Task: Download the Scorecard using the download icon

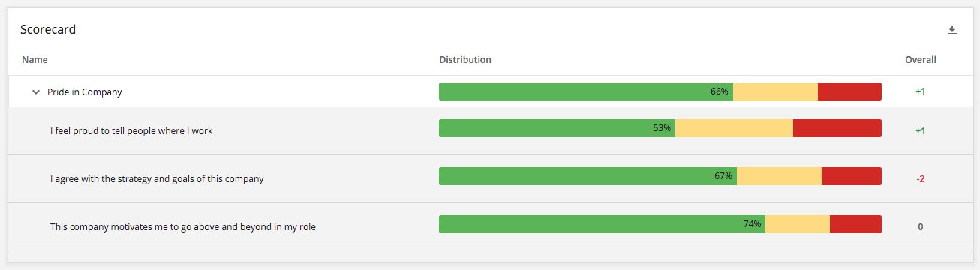Action: (x=952, y=30)
